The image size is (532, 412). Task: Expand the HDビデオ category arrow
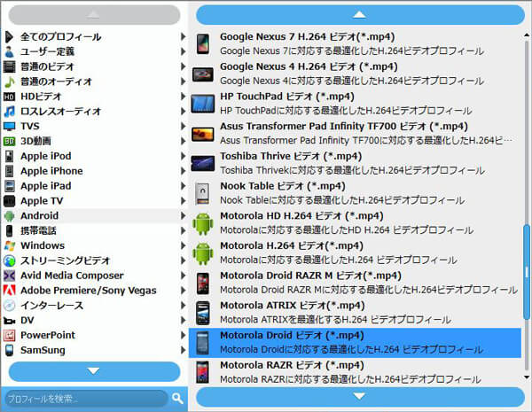coord(183,96)
